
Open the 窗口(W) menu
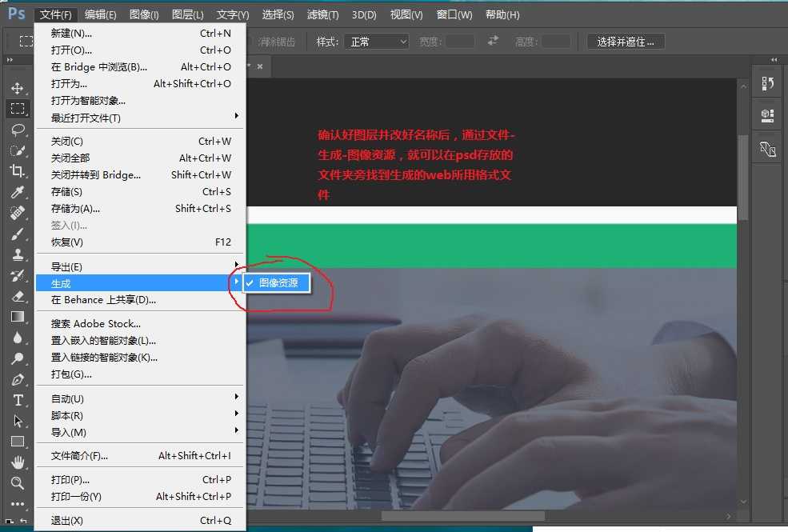454,14
